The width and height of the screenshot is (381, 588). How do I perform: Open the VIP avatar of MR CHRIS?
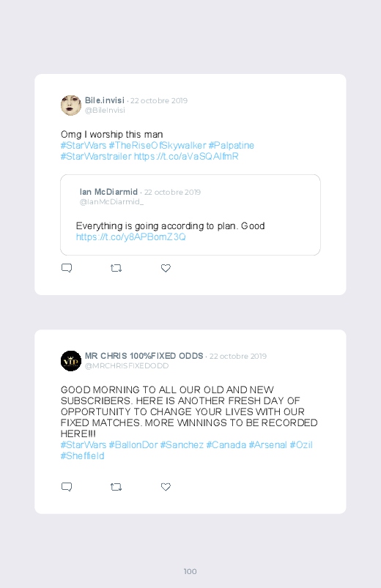(71, 361)
